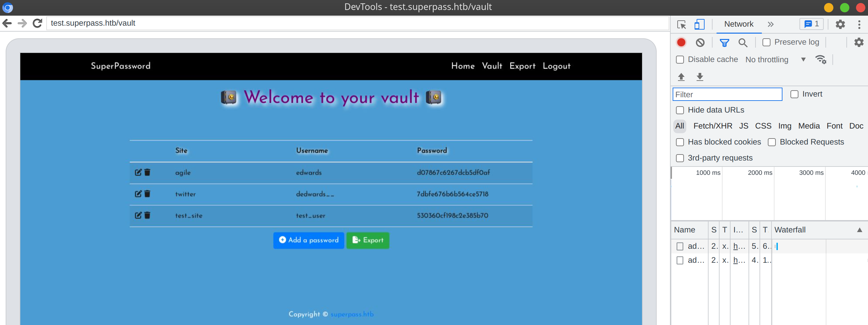Open the initiator link in first request row
The image size is (868, 325).
[x=739, y=246]
